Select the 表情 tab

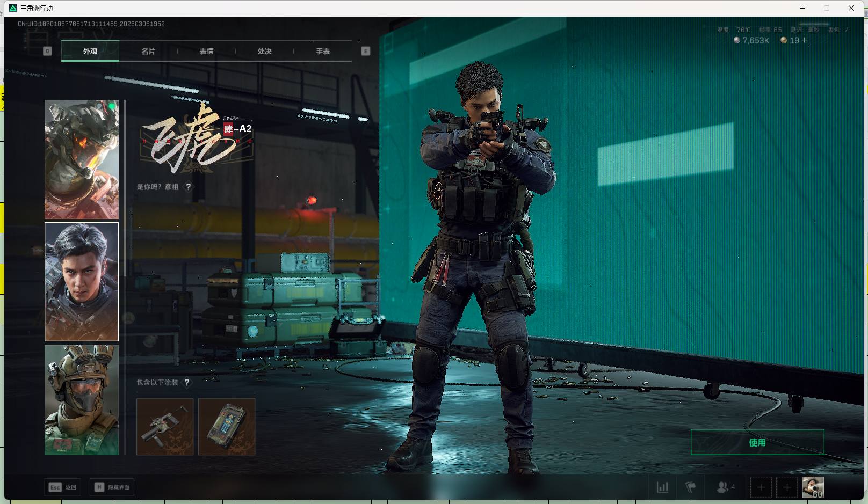(206, 51)
